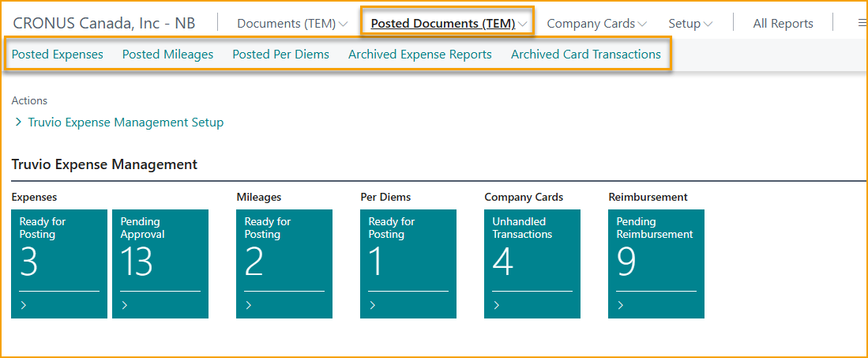Click arrow icon on Pending Reimbursement tile
This screenshot has width=868, height=358.
pos(621,305)
